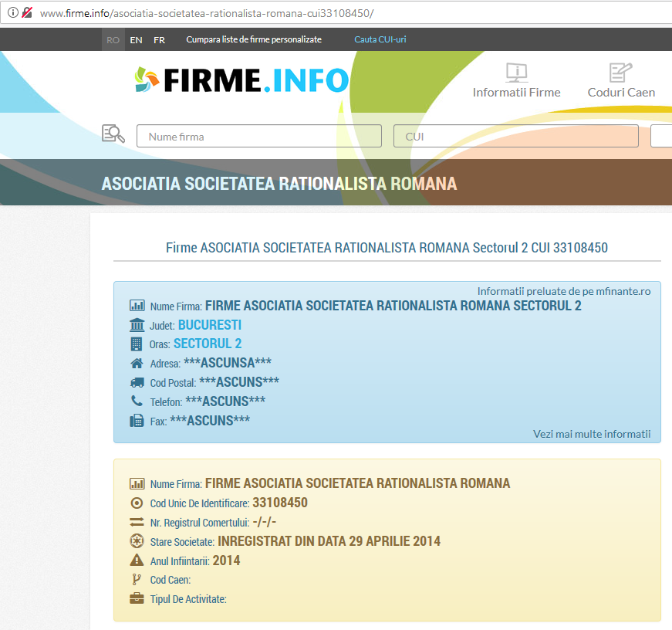
Task: Click the search magnifier icon beside Nume firma
Action: tap(113, 134)
